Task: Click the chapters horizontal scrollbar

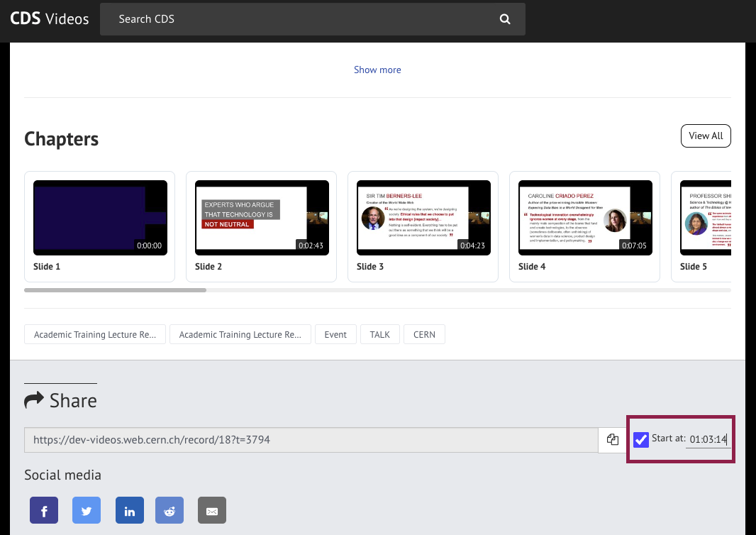Action: (x=115, y=290)
